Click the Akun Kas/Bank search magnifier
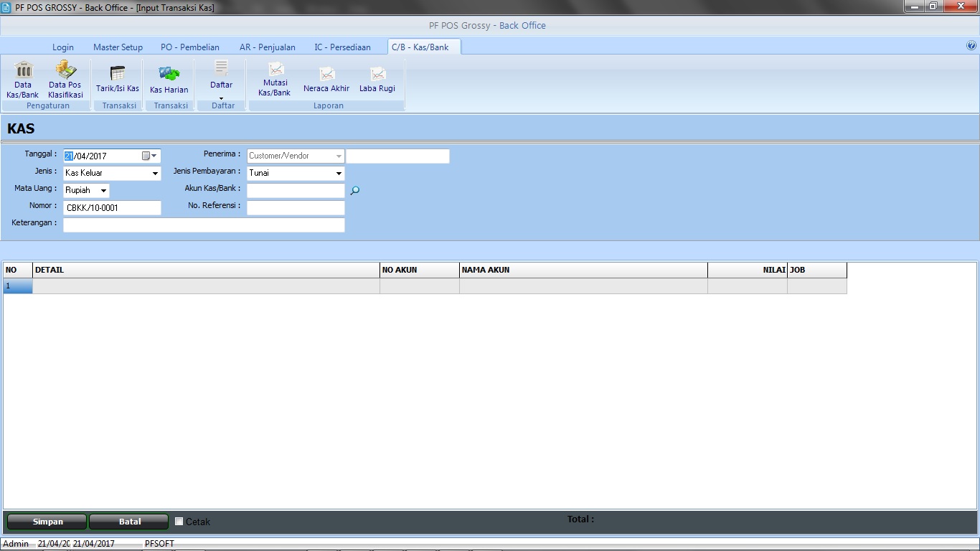The image size is (980, 551). point(354,191)
